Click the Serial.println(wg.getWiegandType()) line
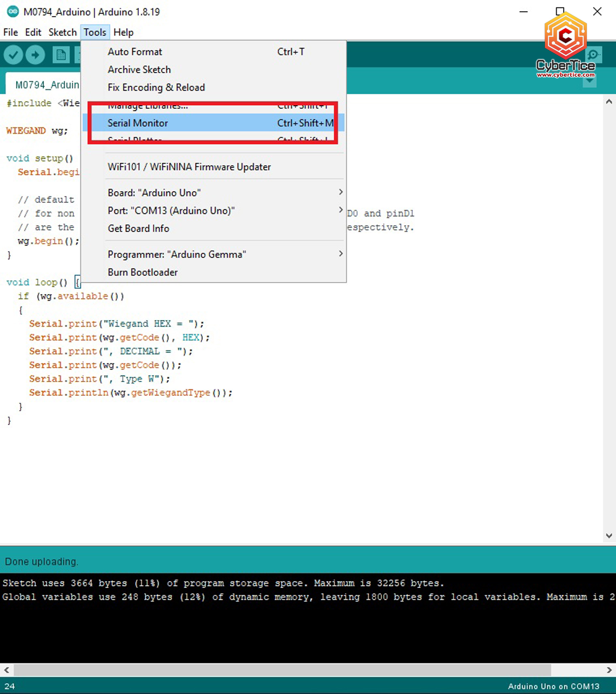Viewport: 616px width, 694px height. coord(131,393)
